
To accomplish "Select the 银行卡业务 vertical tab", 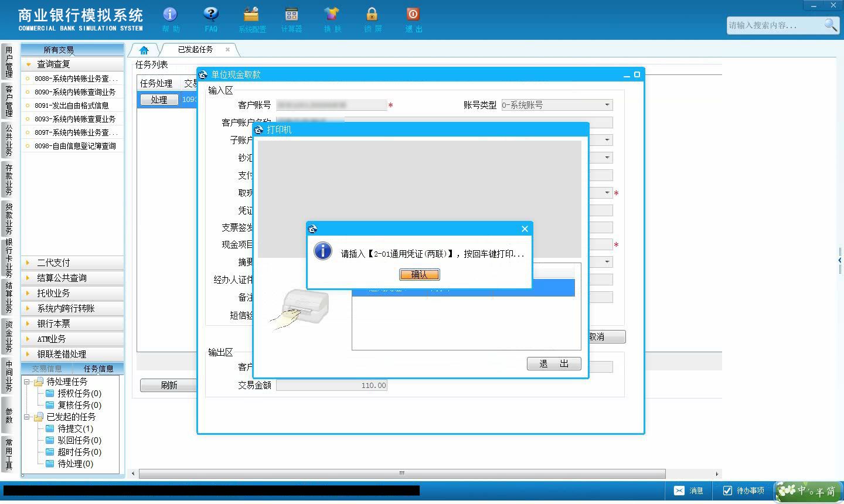I will click(x=9, y=258).
